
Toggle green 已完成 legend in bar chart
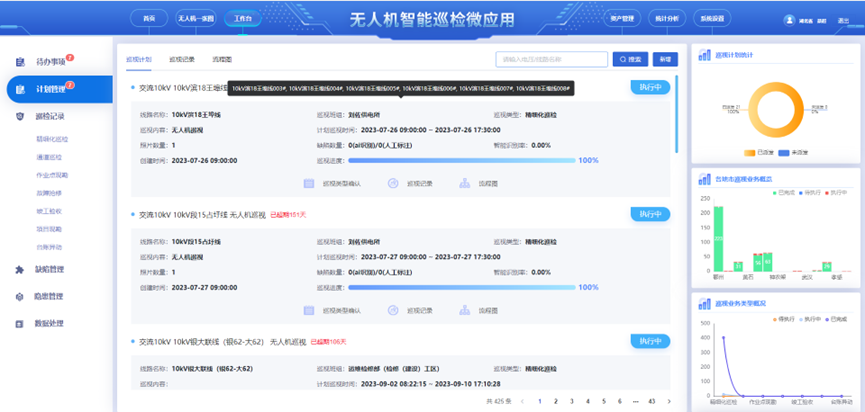784,192
